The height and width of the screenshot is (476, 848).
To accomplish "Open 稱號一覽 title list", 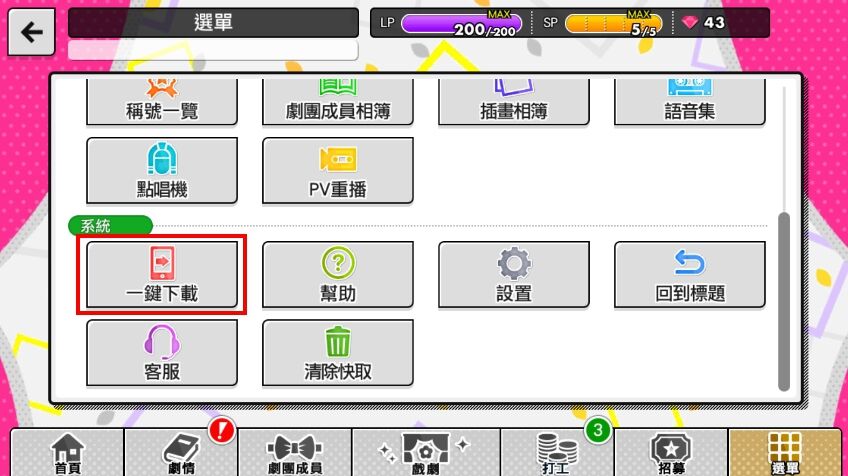I will pos(162,102).
